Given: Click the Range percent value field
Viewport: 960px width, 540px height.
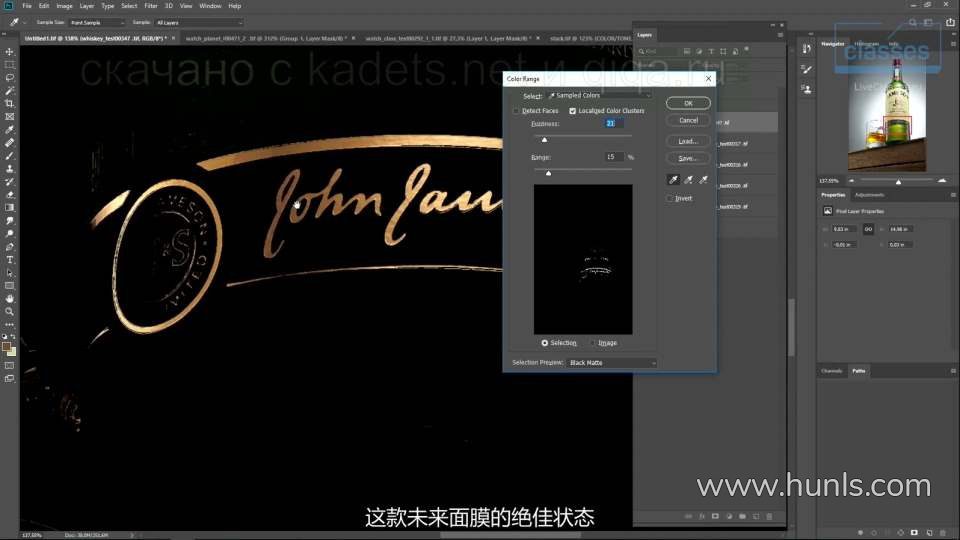Looking at the screenshot, I should pos(614,157).
